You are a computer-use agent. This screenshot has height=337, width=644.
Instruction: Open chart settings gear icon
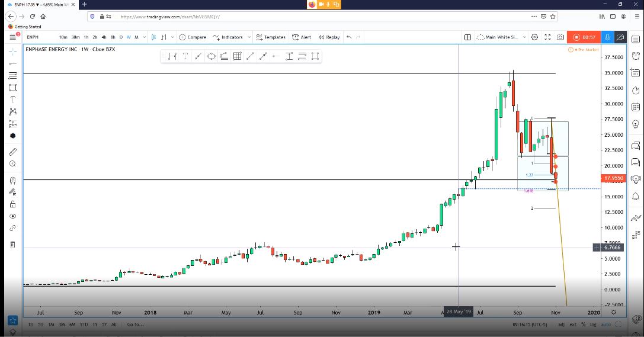[x=534, y=37]
